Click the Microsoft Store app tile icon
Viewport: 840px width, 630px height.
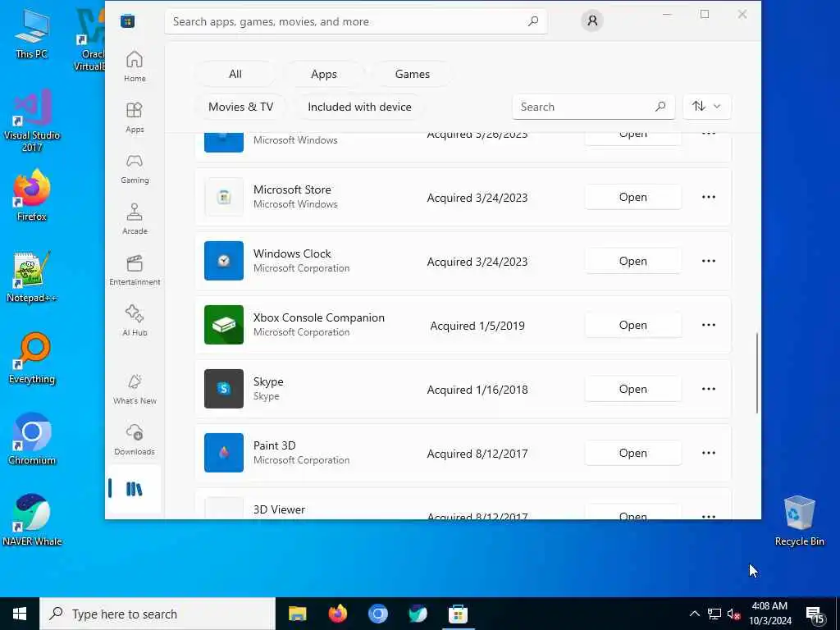[x=224, y=197]
